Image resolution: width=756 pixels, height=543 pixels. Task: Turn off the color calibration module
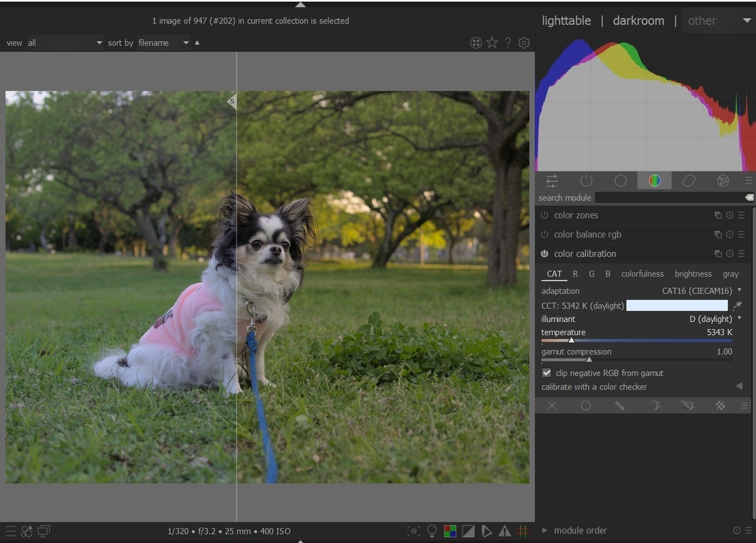coord(544,254)
